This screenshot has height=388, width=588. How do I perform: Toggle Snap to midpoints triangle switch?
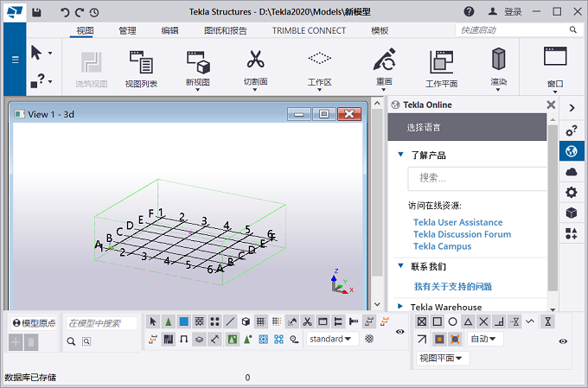pos(468,321)
